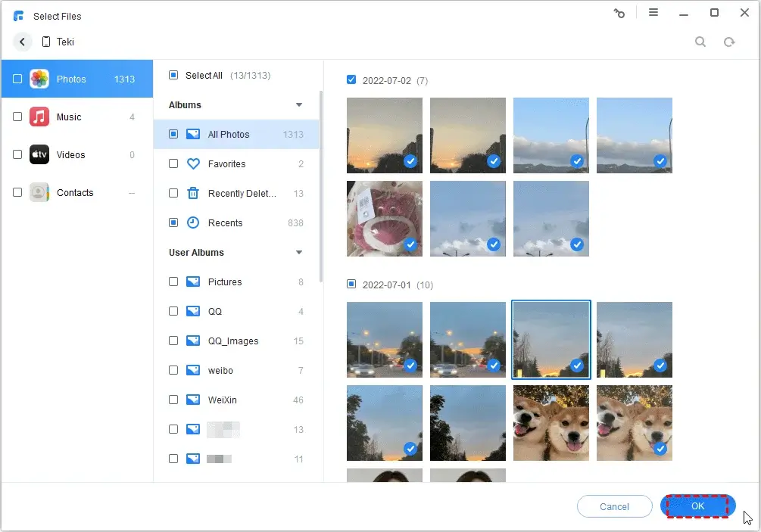Image resolution: width=761 pixels, height=532 pixels.
Task: Open the search function
Action: point(700,42)
